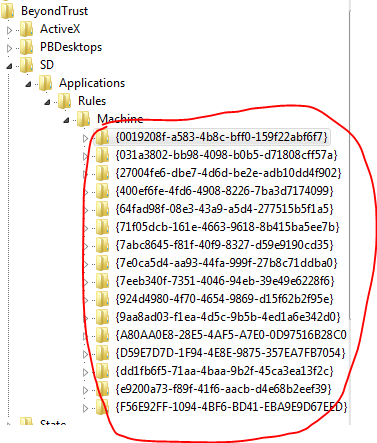Screen dimensions: 377x443
Task: Expand the PBDesktops tree node
Action: point(9,48)
